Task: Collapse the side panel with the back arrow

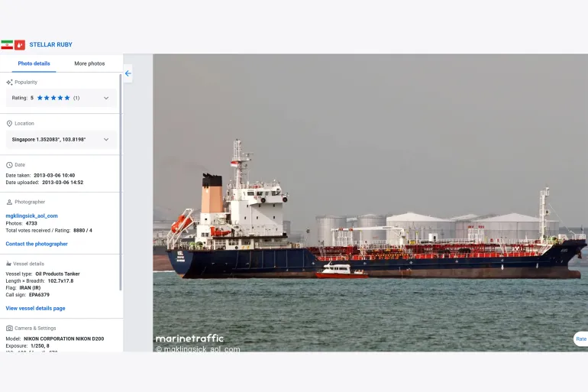Action: pos(128,73)
